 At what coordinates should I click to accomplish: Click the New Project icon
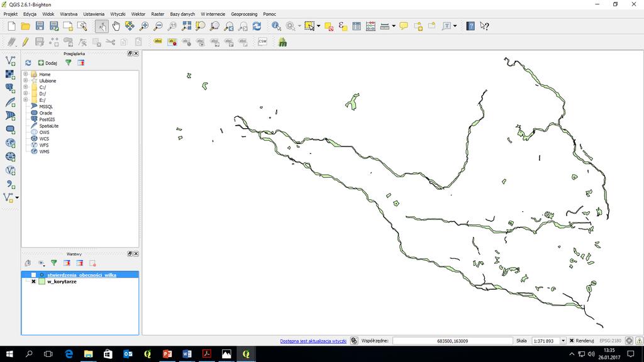pyautogui.click(x=11, y=26)
